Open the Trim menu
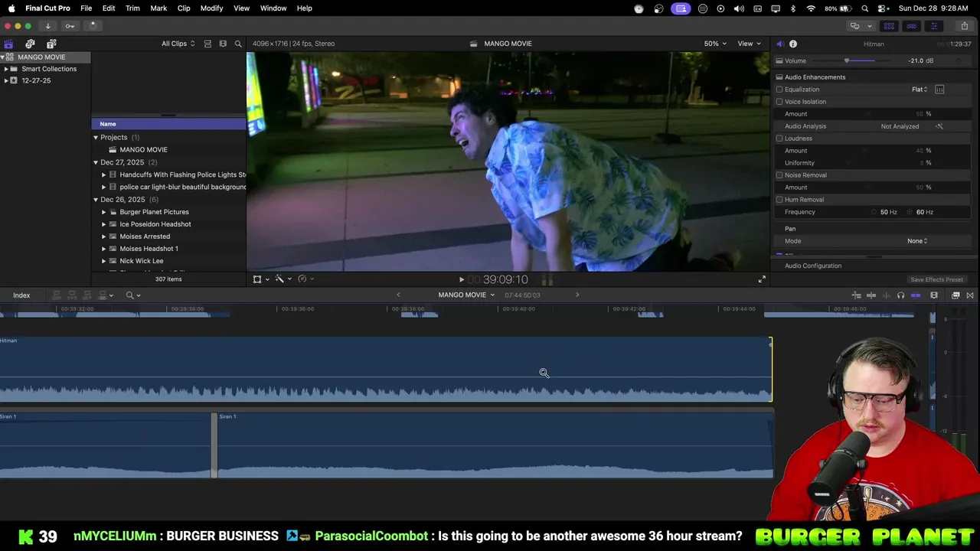This screenshot has height=551, width=980. pyautogui.click(x=132, y=8)
